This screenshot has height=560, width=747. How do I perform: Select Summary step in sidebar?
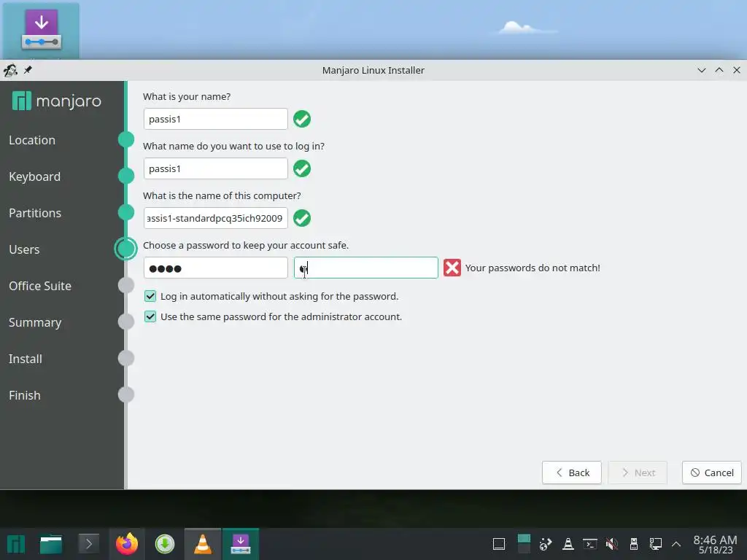pos(35,322)
